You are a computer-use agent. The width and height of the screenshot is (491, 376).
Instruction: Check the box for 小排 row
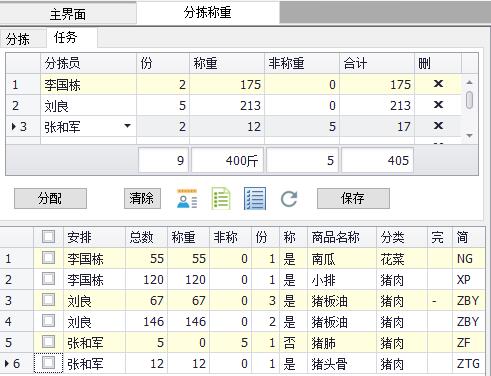point(49,279)
